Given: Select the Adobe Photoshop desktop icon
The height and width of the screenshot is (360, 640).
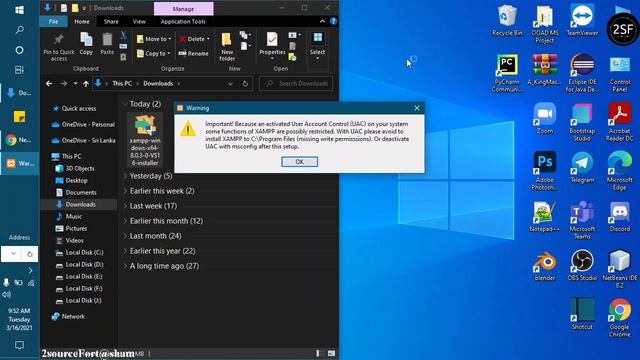Looking at the screenshot, I should tap(544, 171).
